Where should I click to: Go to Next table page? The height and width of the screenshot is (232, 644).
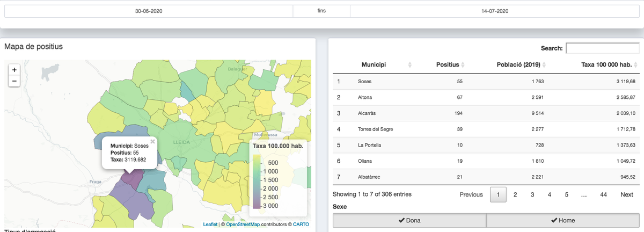(627, 194)
